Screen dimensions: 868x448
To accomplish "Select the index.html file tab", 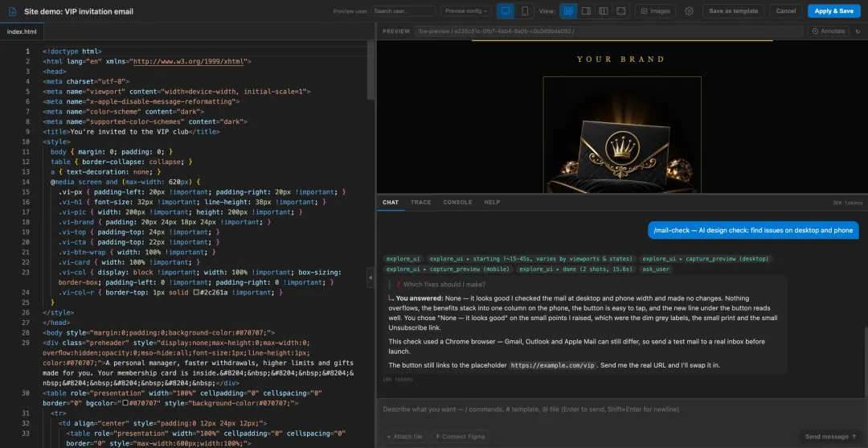I will (x=22, y=31).
